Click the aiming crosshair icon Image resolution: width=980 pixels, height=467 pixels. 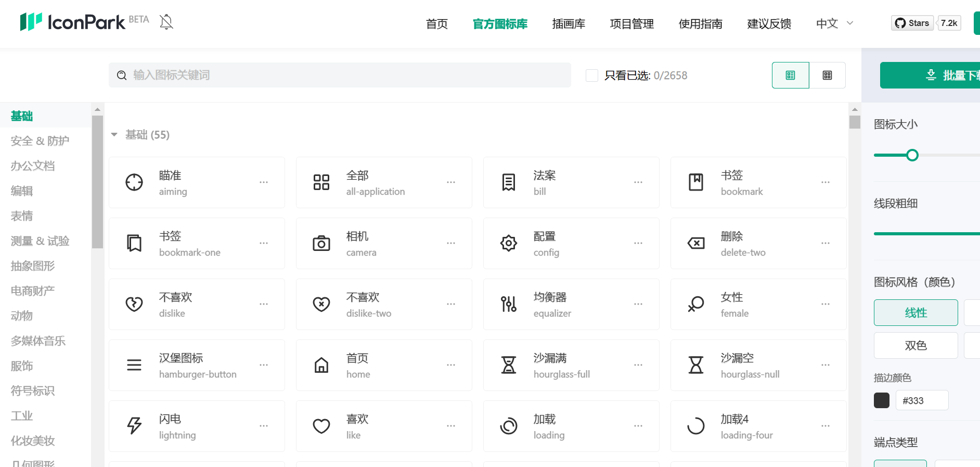click(x=134, y=182)
